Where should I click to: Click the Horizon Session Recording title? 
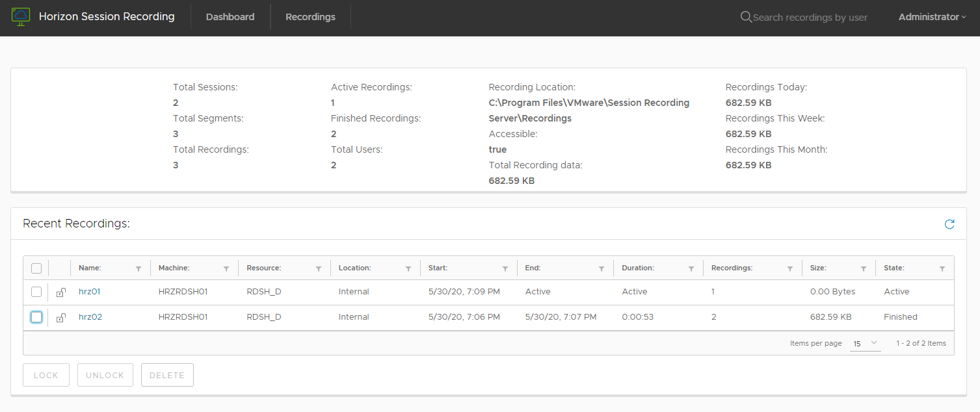click(107, 17)
